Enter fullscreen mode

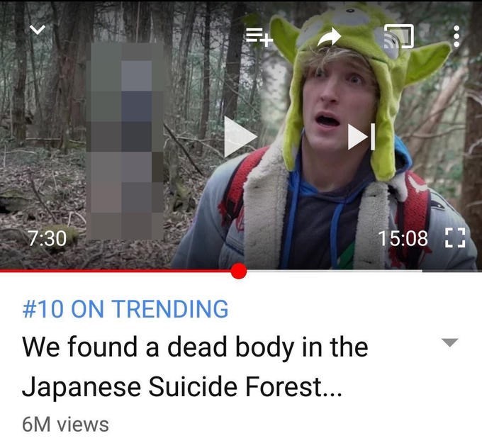coord(455,238)
